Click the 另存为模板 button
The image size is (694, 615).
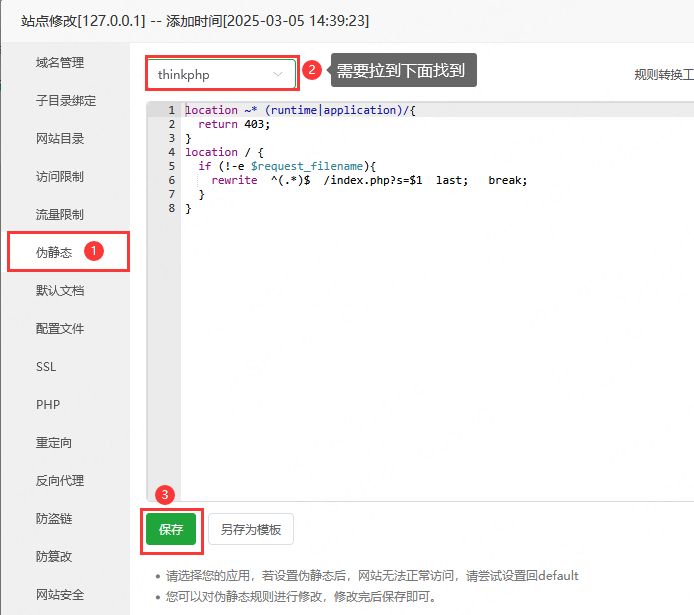click(251, 530)
